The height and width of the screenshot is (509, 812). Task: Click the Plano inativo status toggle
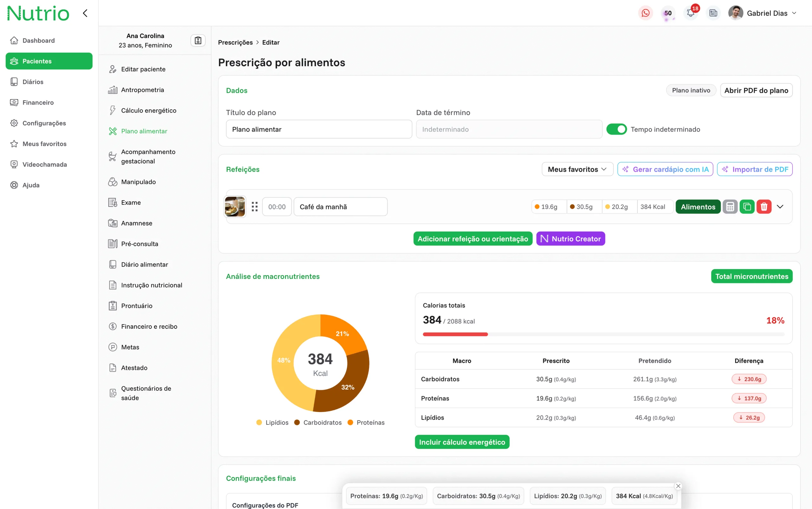pyautogui.click(x=691, y=90)
